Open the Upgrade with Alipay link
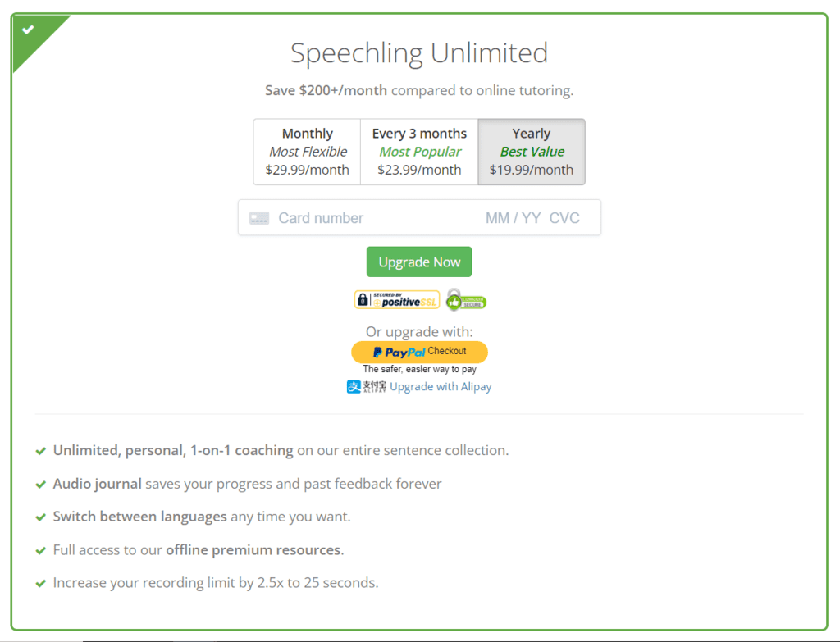Image resolution: width=840 pixels, height=642 pixels. [x=441, y=387]
